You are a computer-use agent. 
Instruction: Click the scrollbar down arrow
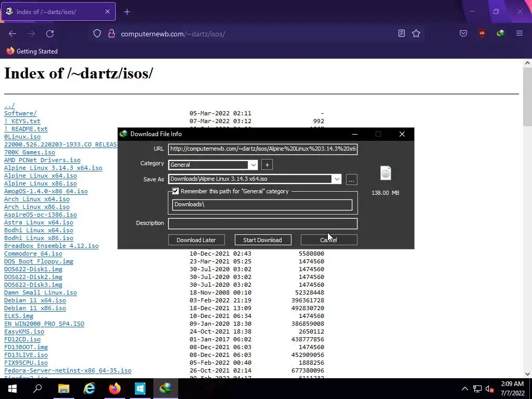(528, 374)
